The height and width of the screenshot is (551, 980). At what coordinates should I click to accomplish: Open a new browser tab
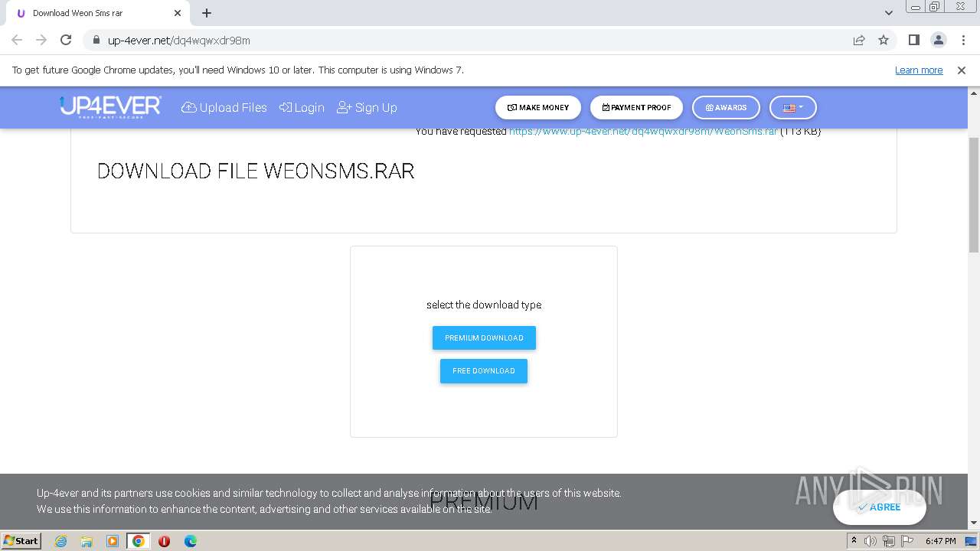pyautogui.click(x=207, y=13)
